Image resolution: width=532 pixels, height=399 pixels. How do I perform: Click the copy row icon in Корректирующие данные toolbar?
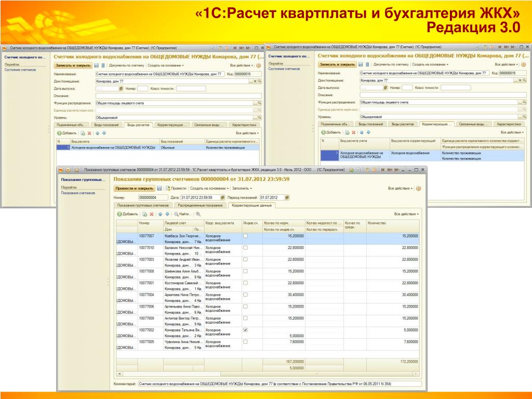pos(145,214)
